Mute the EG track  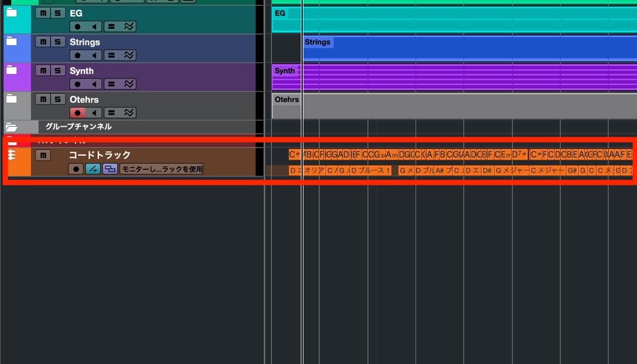43,13
